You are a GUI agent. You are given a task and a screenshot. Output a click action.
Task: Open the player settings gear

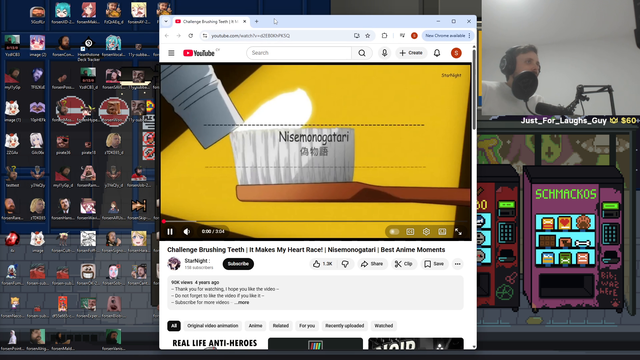click(x=426, y=231)
